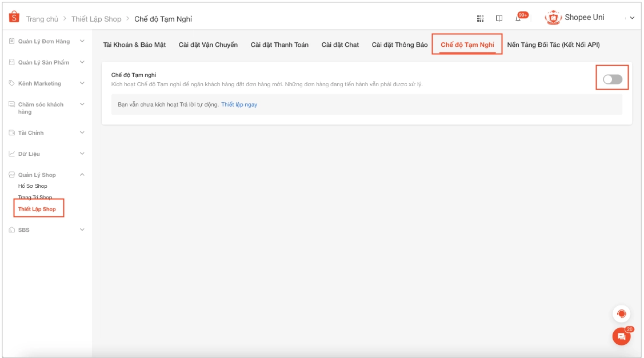
Task: Click the Tài Chính wallet icon
Action: [11, 132]
